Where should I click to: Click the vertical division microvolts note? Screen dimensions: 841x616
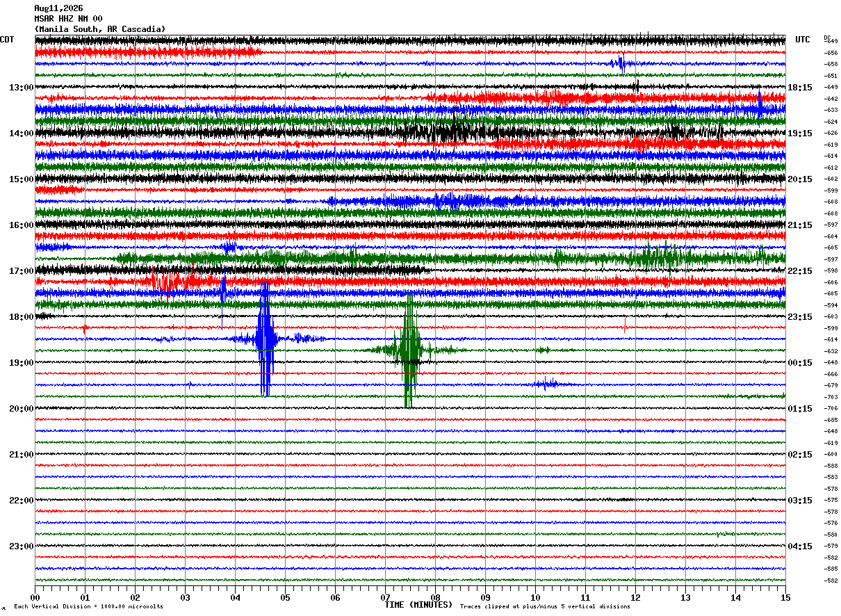pyautogui.click(x=88, y=606)
